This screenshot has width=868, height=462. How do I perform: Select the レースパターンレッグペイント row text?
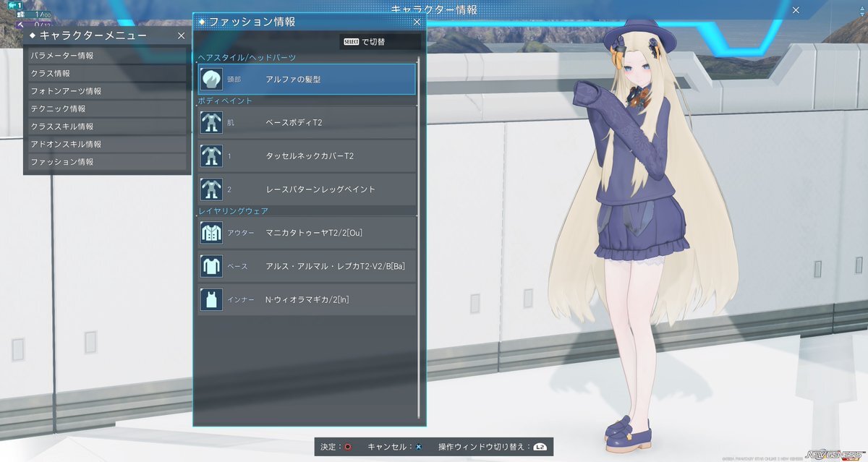pos(320,189)
